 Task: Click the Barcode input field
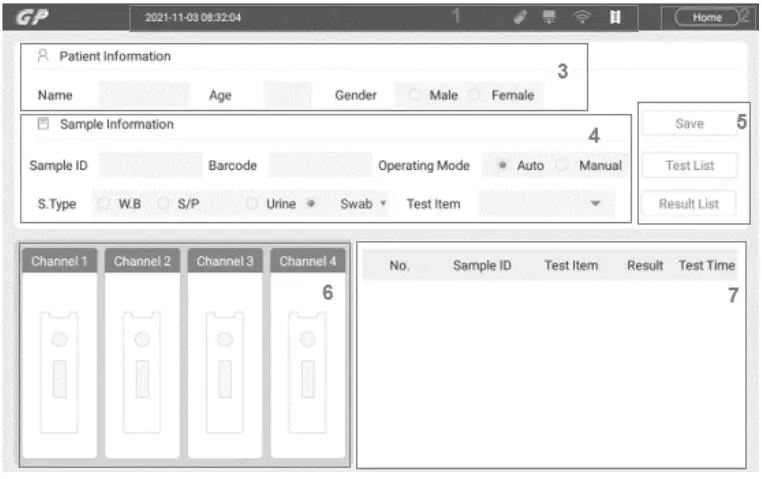pyautogui.click(x=321, y=165)
